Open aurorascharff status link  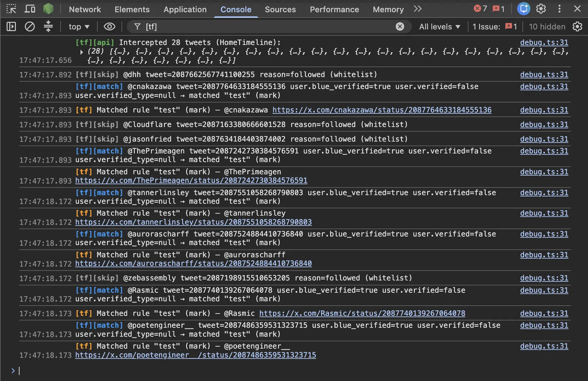pos(193,264)
